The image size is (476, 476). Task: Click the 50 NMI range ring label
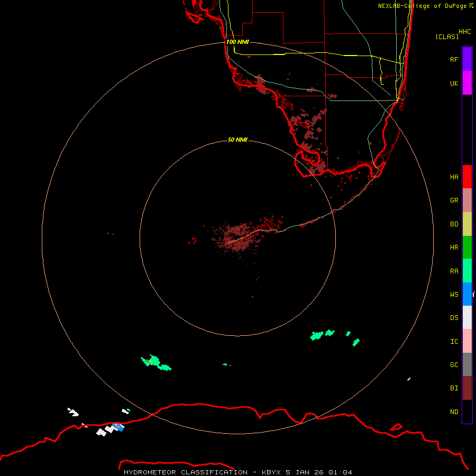(x=237, y=140)
